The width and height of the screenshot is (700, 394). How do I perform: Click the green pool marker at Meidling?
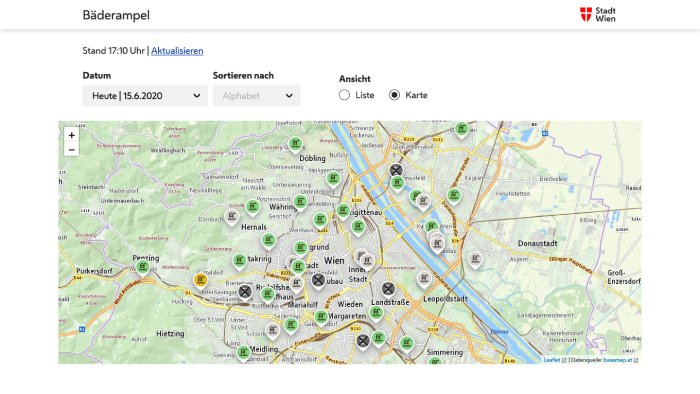[x=243, y=353]
